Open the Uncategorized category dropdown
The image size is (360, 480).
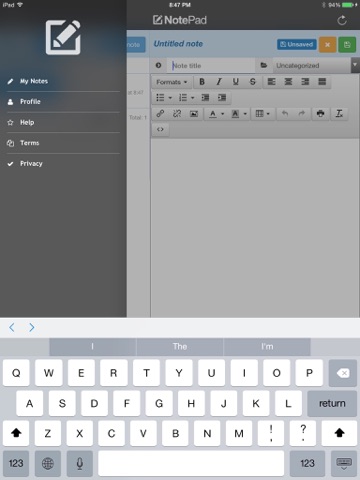coord(315,65)
